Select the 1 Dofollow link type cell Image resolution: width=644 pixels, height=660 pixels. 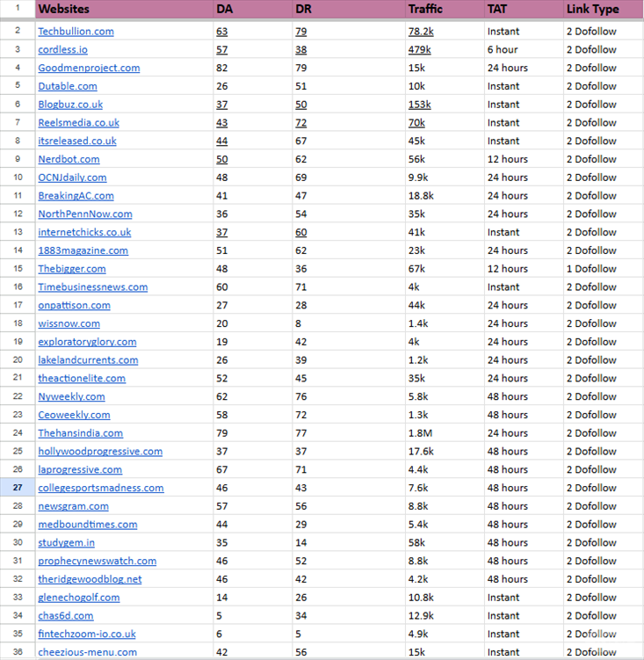click(x=604, y=269)
